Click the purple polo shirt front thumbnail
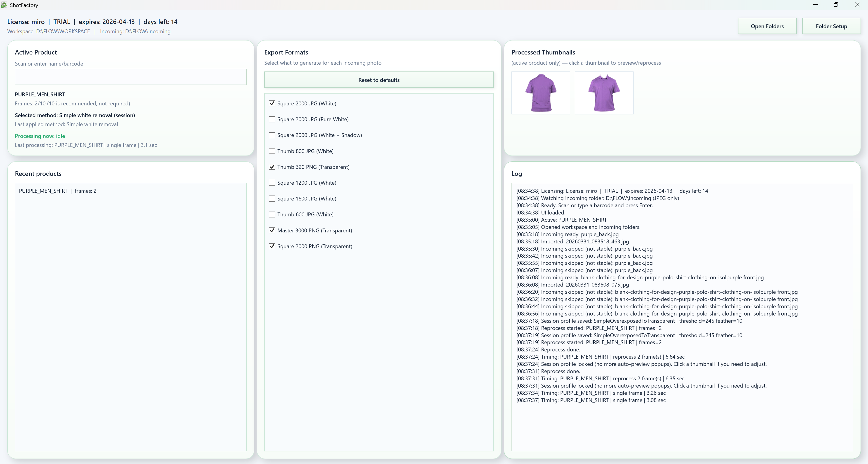Screen dimensions: 868x464 click(x=603, y=93)
